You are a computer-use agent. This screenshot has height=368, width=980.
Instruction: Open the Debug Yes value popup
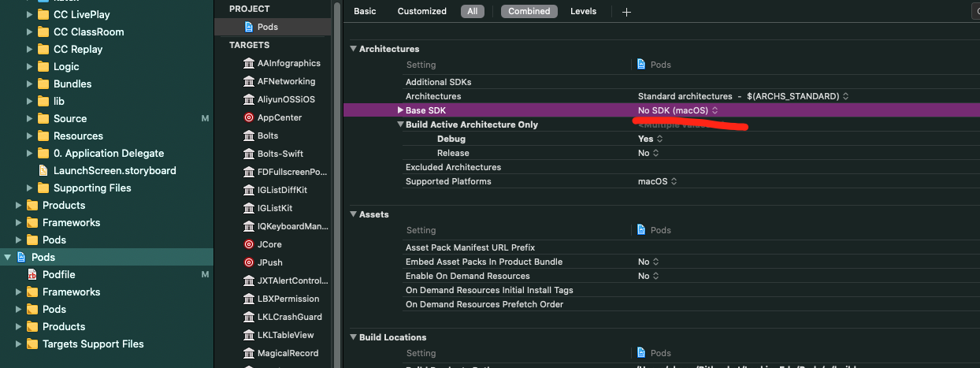[651, 139]
